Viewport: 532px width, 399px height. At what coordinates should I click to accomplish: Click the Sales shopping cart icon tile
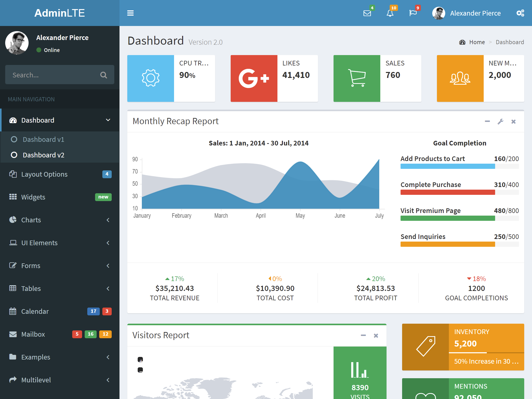[357, 78]
